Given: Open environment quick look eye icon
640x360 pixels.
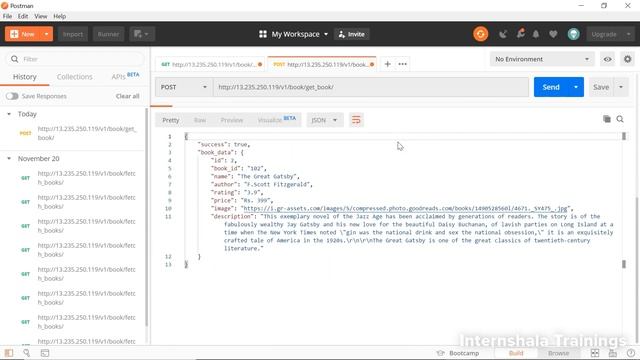Looking at the screenshot, I should click(607, 59).
